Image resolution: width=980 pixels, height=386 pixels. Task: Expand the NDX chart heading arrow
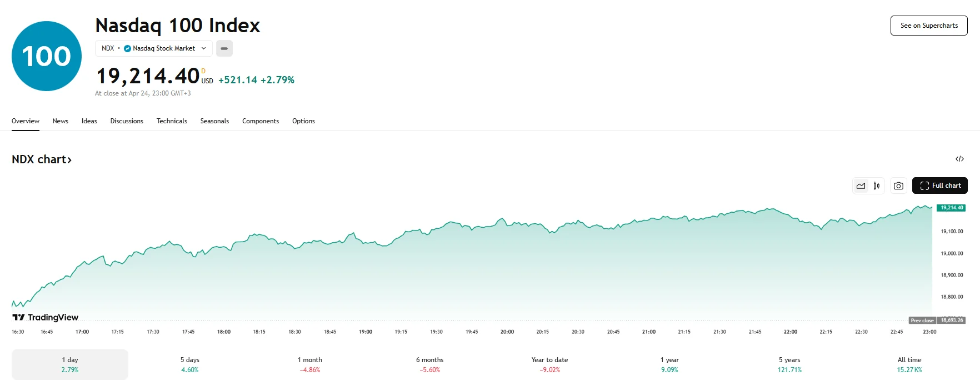pyautogui.click(x=70, y=159)
